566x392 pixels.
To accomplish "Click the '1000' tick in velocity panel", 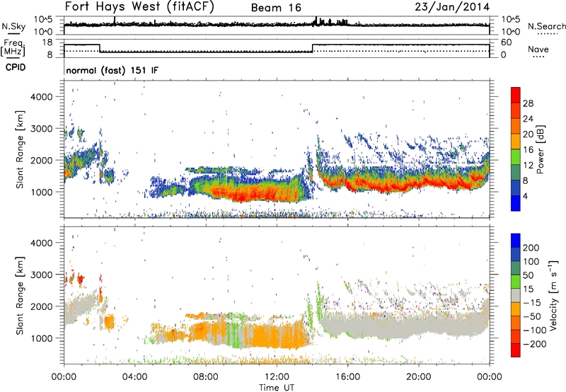I will [41, 338].
